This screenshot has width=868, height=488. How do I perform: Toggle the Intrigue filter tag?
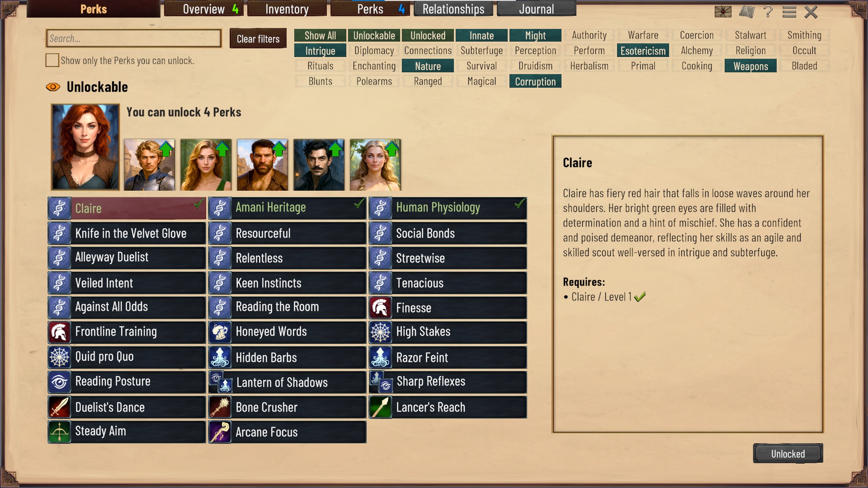pos(320,51)
